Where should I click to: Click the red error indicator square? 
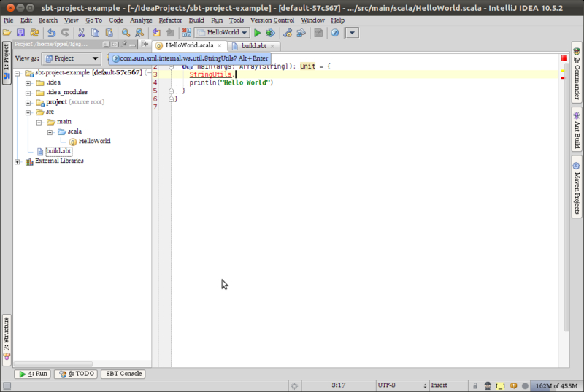point(564,58)
